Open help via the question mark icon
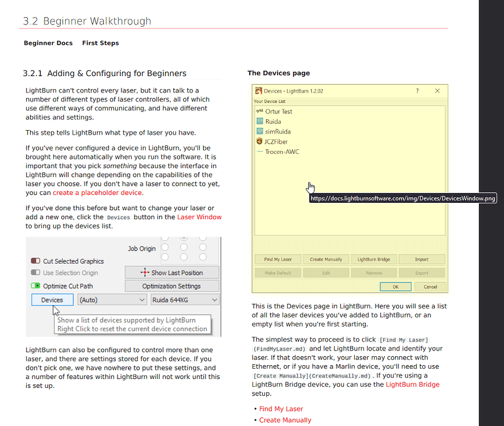Screen dimensions: 504x426 pyautogui.click(x=417, y=90)
